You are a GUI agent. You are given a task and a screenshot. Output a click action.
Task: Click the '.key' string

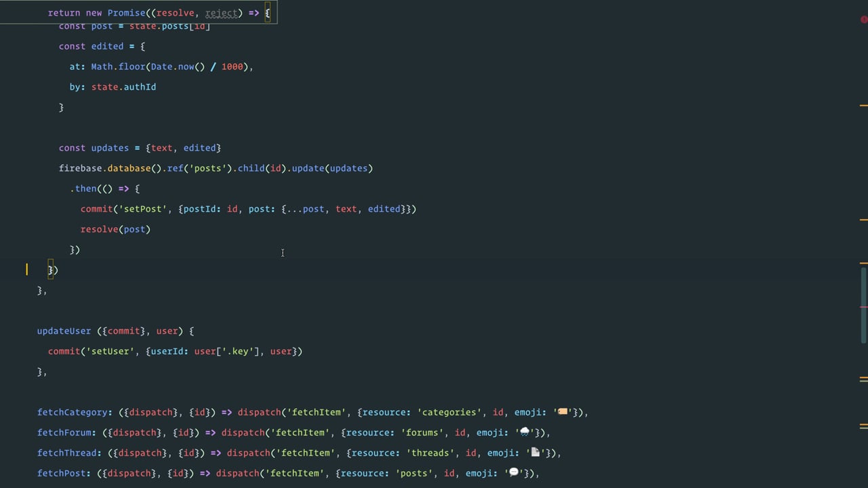click(238, 351)
